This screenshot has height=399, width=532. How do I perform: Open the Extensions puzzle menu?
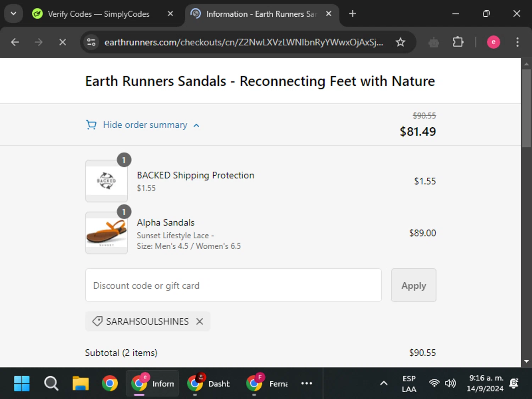pyautogui.click(x=458, y=42)
